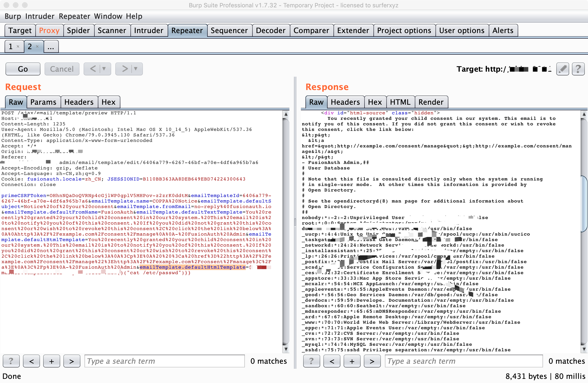Screen dimensions: 588x383
Task: Open the Repeater menu in menu bar
Action: 74,16
